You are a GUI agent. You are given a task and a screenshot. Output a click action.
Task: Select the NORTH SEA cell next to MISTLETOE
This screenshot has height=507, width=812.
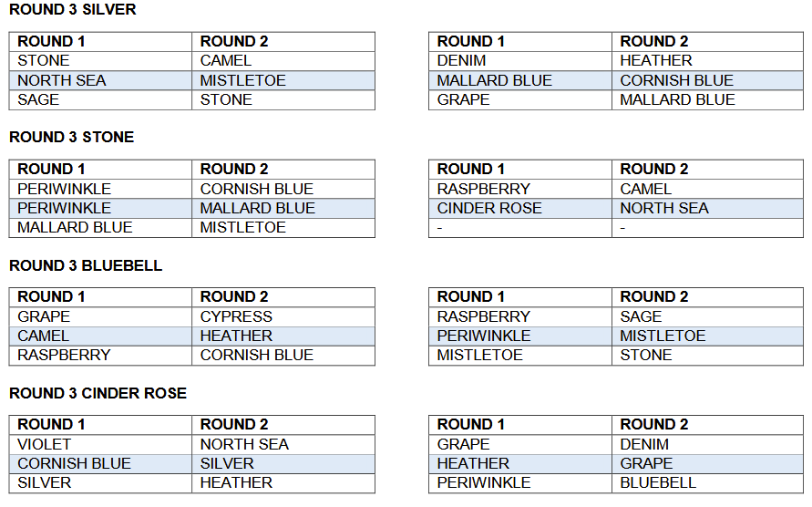point(62,80)
